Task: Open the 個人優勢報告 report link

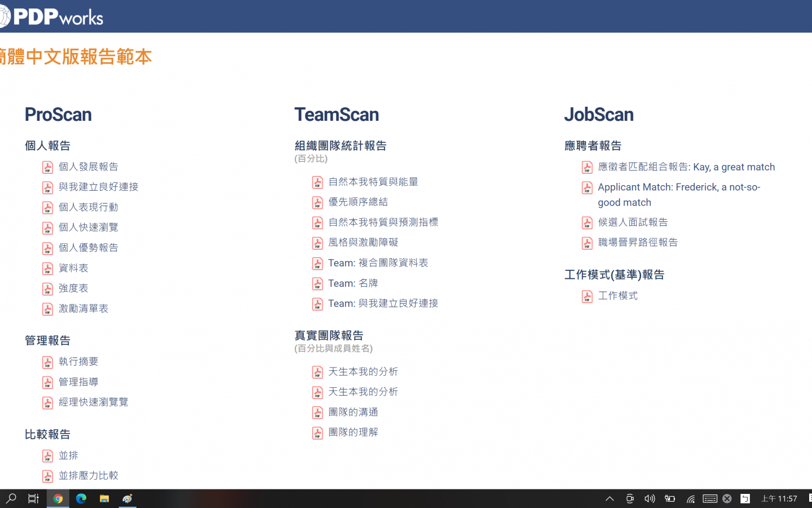Action: click(89, 248)
